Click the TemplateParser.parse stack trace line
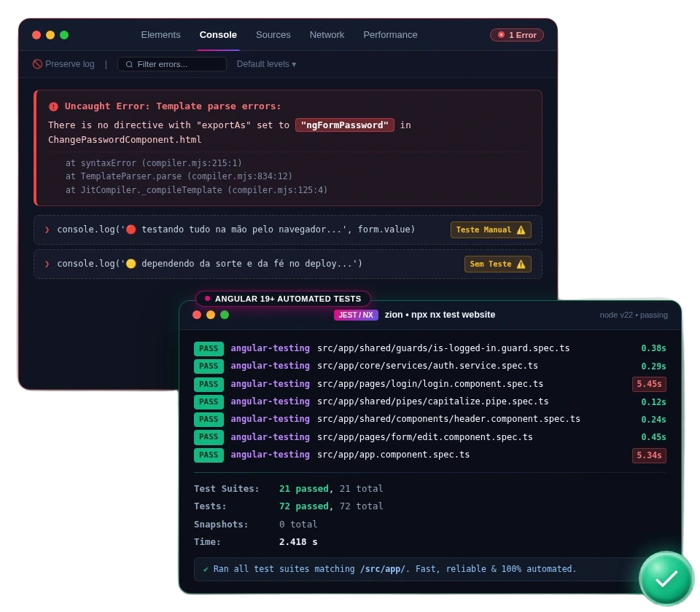This screenshot has width=700, height=612. coord(179,176)
